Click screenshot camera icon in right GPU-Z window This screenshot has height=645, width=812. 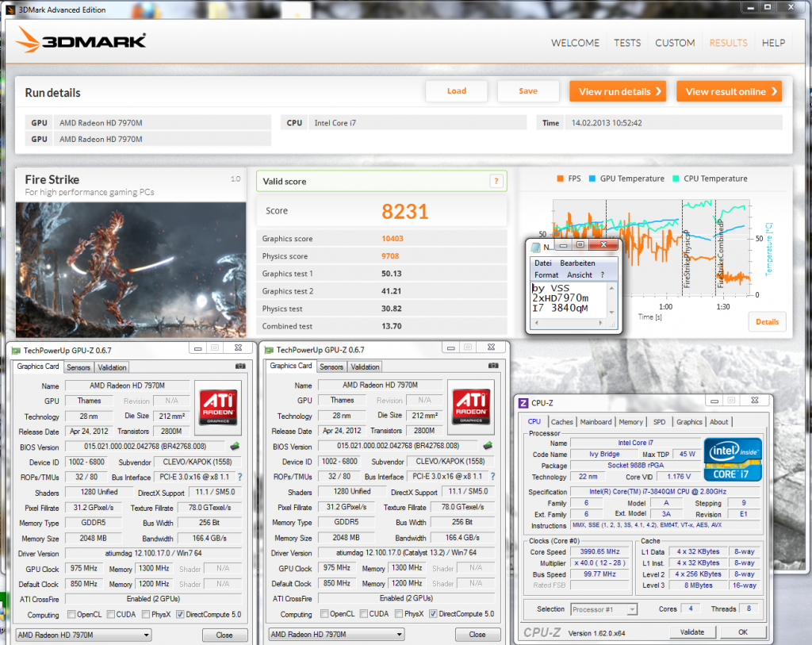coord(493,366)
